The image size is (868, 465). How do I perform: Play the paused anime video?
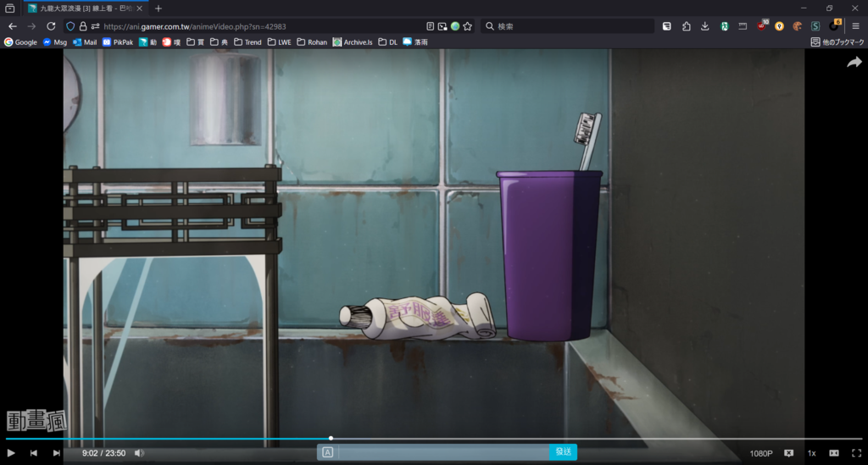10,453
